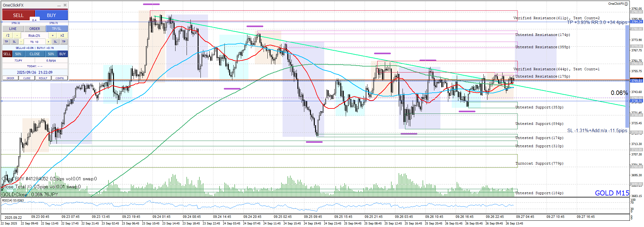Open the CONFIG tab at panel bottom
The image size is (644, 227).
[60, 78]
